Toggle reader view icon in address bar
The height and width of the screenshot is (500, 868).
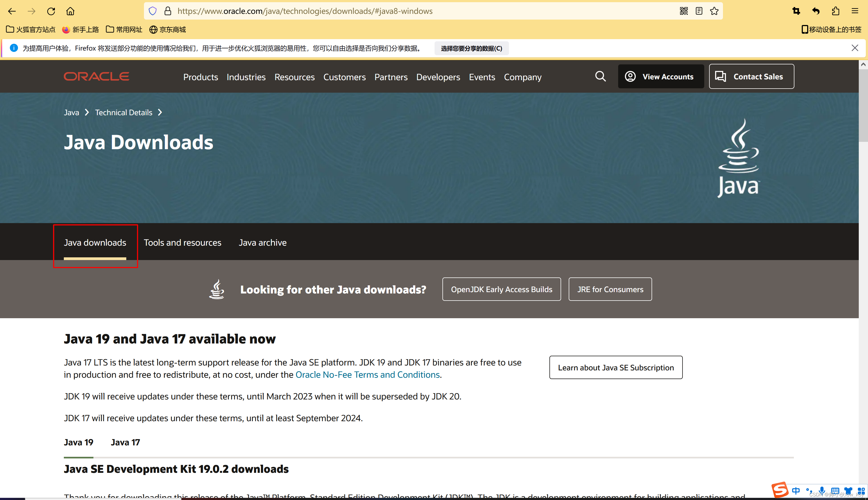699,11
